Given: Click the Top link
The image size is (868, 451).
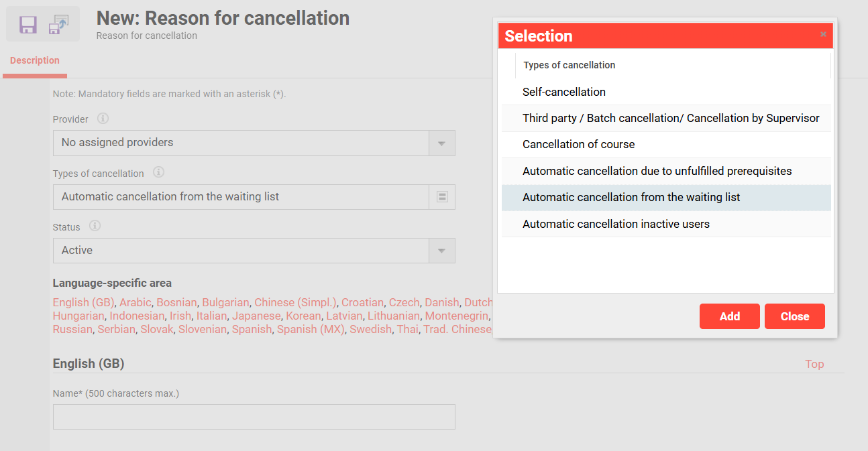Looking at the screenshot, I should [814, 364].
